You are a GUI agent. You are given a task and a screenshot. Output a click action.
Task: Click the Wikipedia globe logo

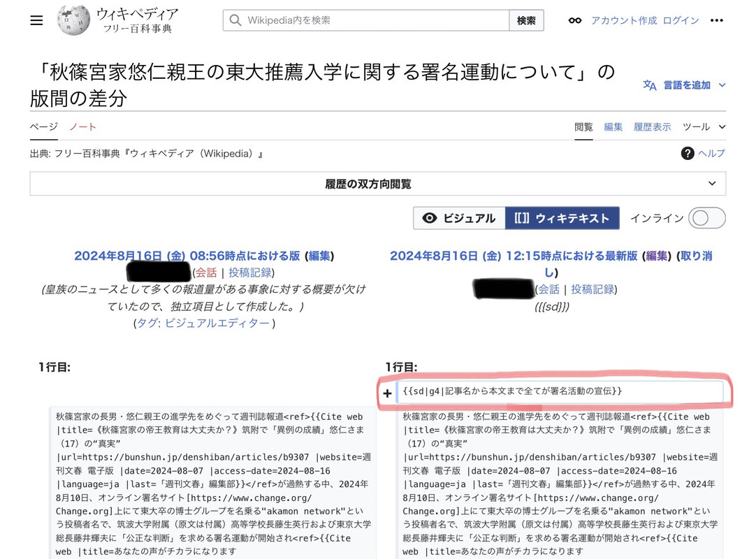(73, 20)
